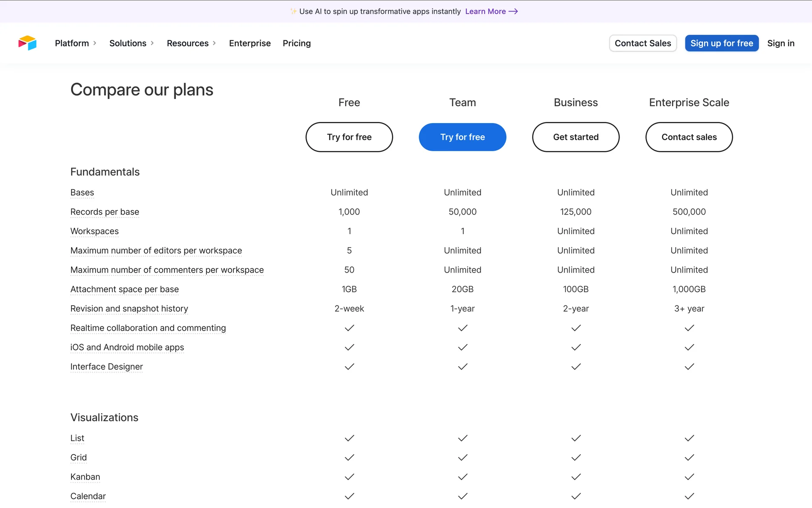The image size is (812, 508).
Task: Click the Records per base feature label
Action: (x=104, y=212)
